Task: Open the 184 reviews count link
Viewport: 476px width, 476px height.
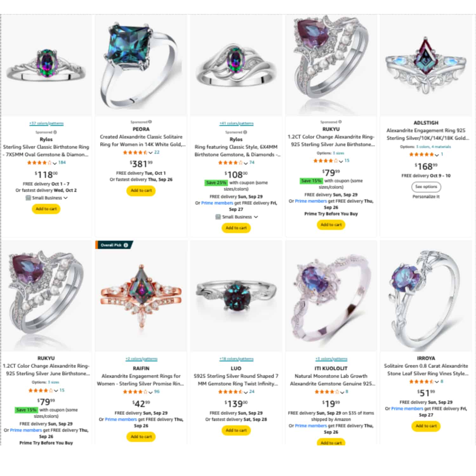Action: [62, 162]
